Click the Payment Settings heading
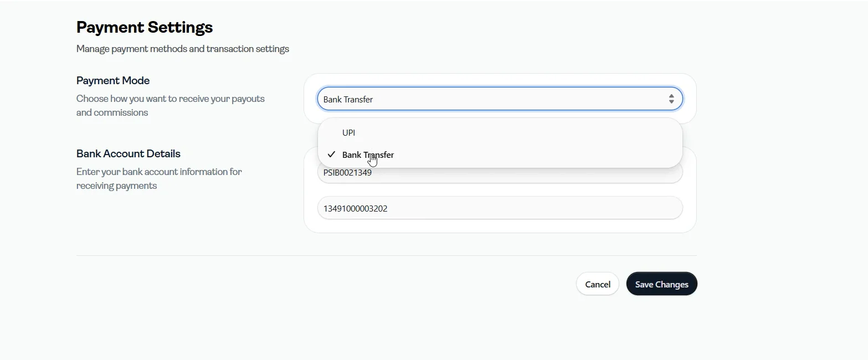 coord(145,27)
